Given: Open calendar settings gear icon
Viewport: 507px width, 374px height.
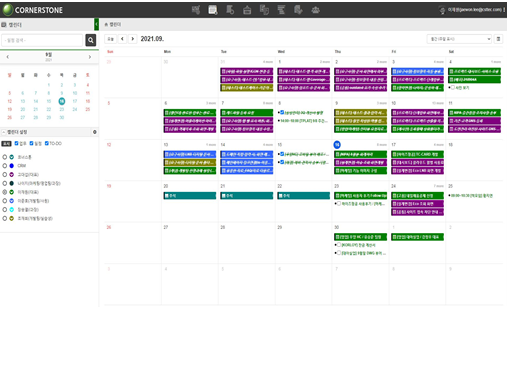Looking at the screenshot, I should (95, 132).
